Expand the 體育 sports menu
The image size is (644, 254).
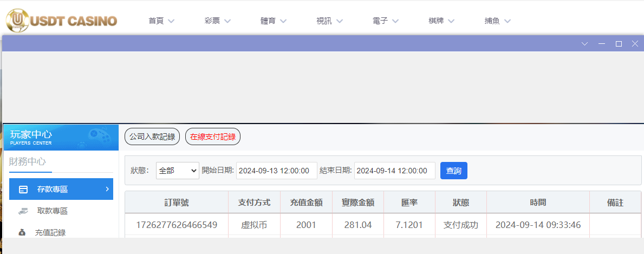coord(274,21)
